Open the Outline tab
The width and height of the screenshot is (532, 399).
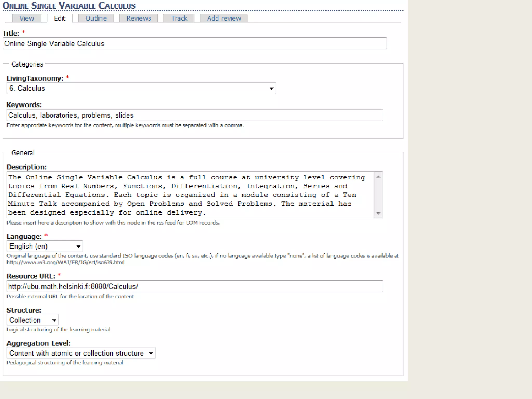pos(96,18)
